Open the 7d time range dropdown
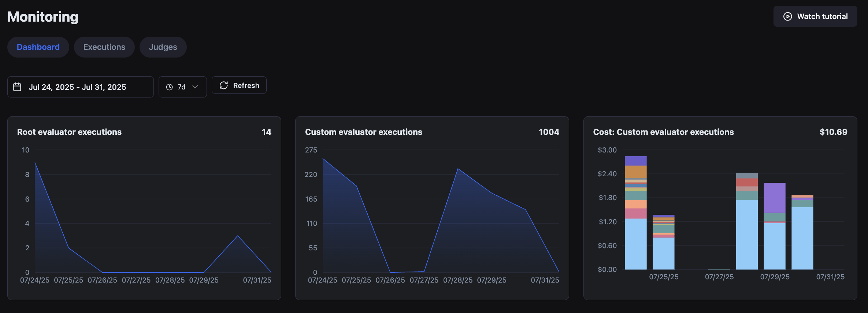868x313 pixels. [x=182, y=87]
